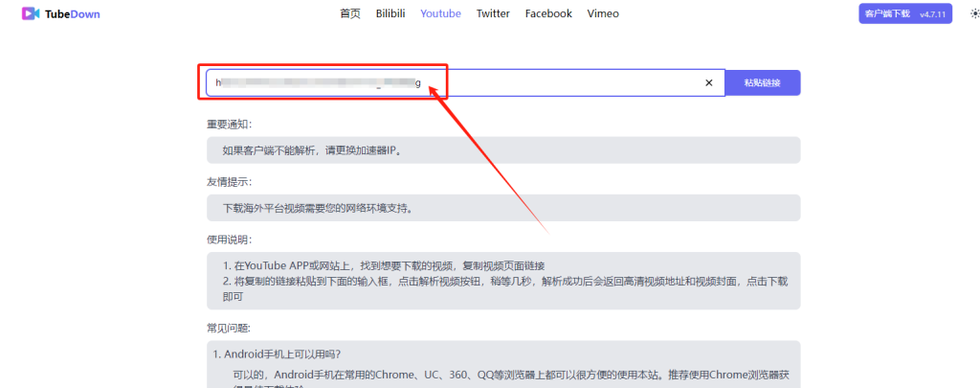
Task: Open the 首页 nav item
Action: pos(350,13)
